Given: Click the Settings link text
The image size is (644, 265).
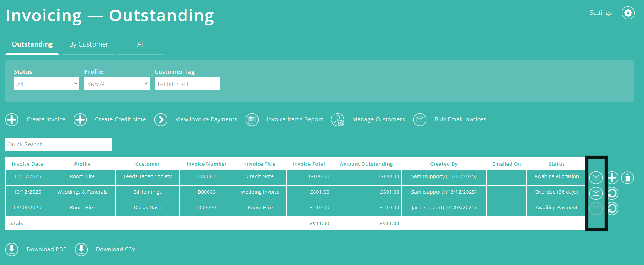Looking at the screenshot, I should tap(600, 13).
